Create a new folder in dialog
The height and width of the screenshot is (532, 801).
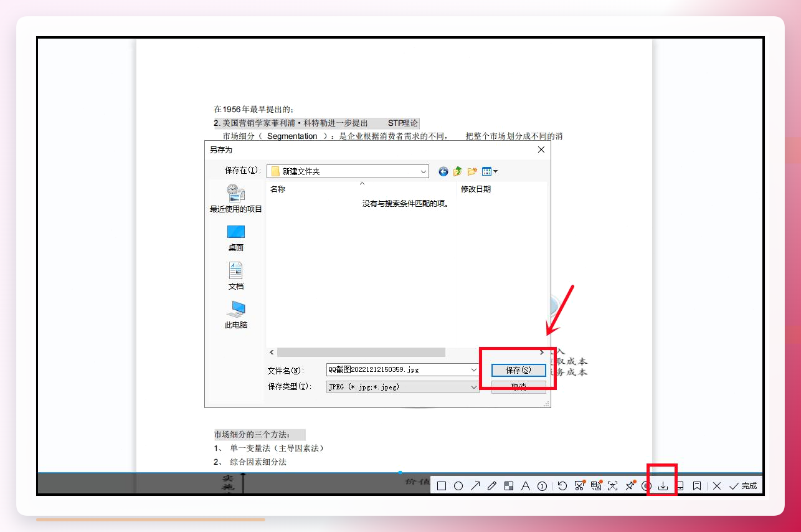tap(472, 171)
